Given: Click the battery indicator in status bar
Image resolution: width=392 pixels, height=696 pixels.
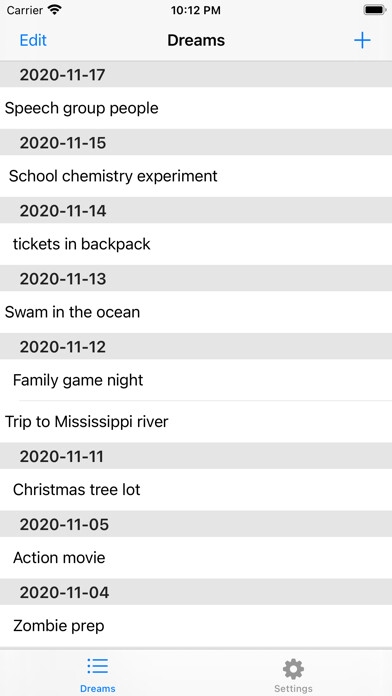Looking at the screenshot, I should pyautogui.click(x=375, y=11).
